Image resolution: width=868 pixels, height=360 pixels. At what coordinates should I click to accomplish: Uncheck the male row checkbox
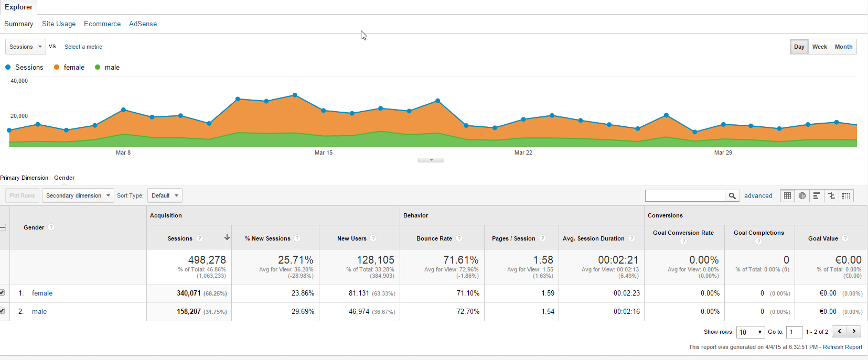coord(2,311)
